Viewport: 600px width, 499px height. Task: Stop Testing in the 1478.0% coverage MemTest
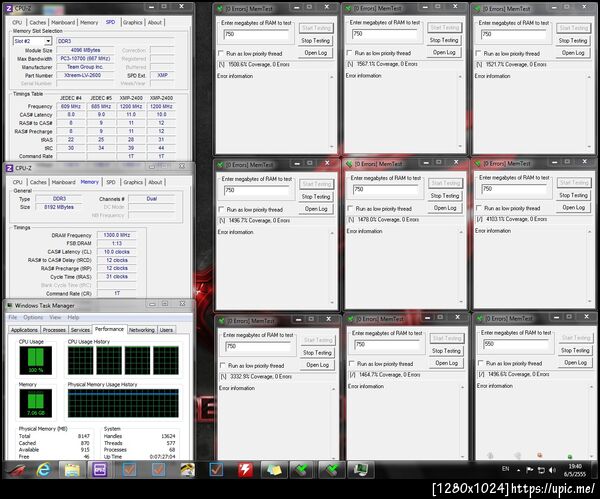coord(444,196)
